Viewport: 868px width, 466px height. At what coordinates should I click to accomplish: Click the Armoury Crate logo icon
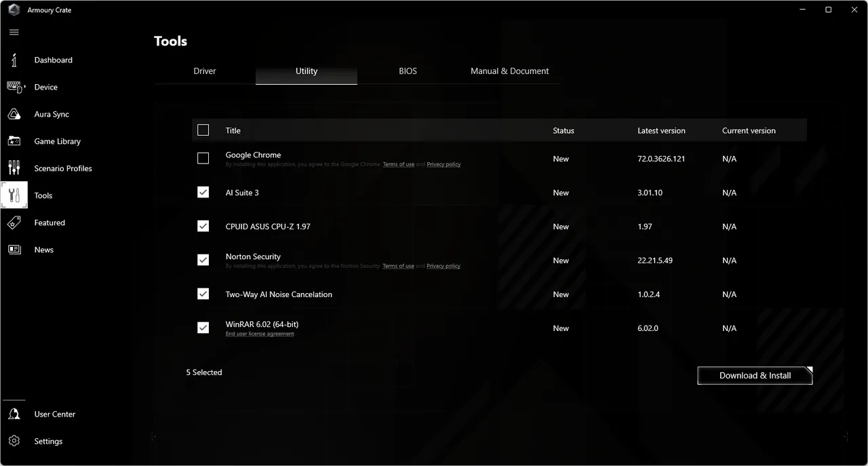[14, 10]
